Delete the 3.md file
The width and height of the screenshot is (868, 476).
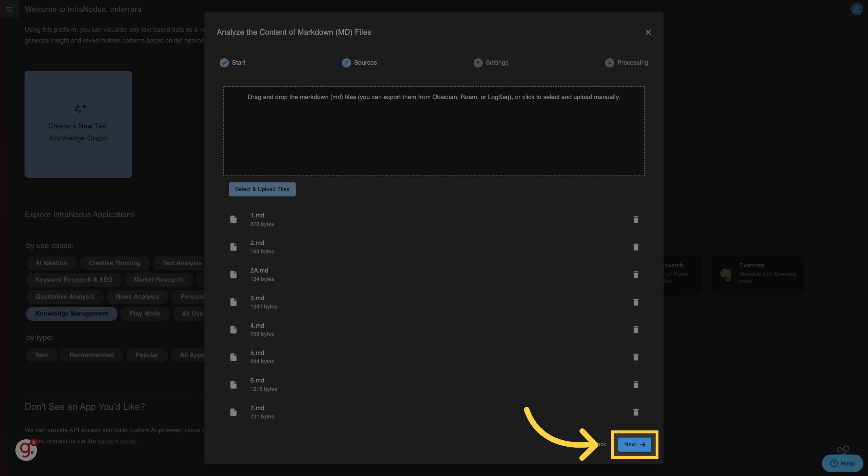coord(635,302)
